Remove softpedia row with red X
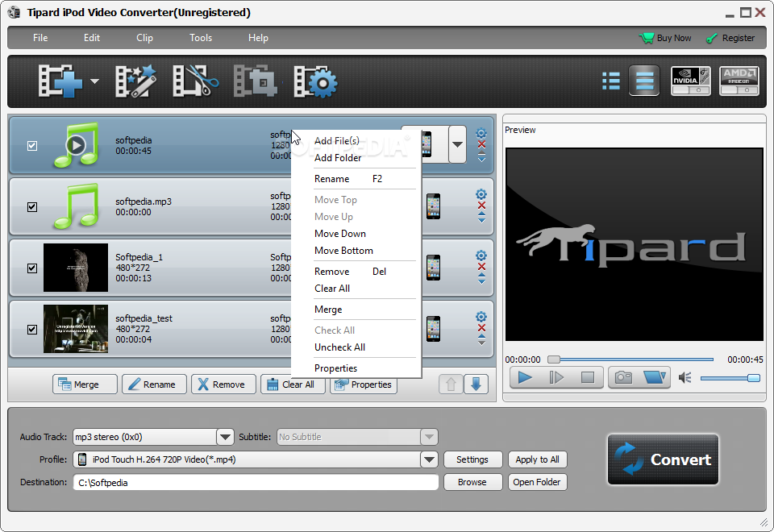Viewport: 774px width, 532px height. [481, 144]
